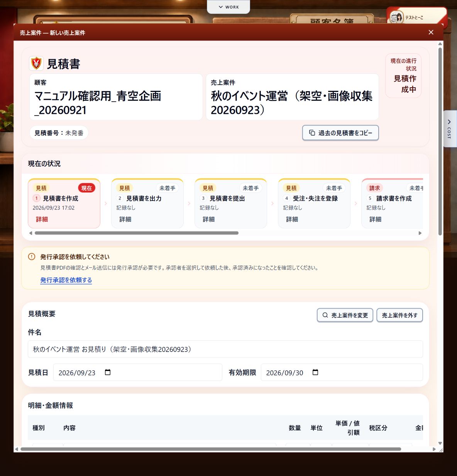
Task: Click the copy icon in 過去の見積書をコピー
Action: (x=312, y=133)
